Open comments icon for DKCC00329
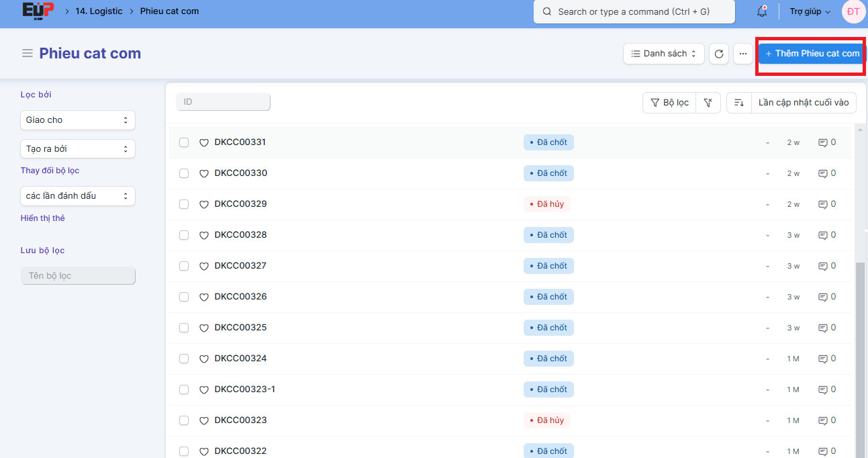Viewport: 868px width, 458px height. [822, 204]
